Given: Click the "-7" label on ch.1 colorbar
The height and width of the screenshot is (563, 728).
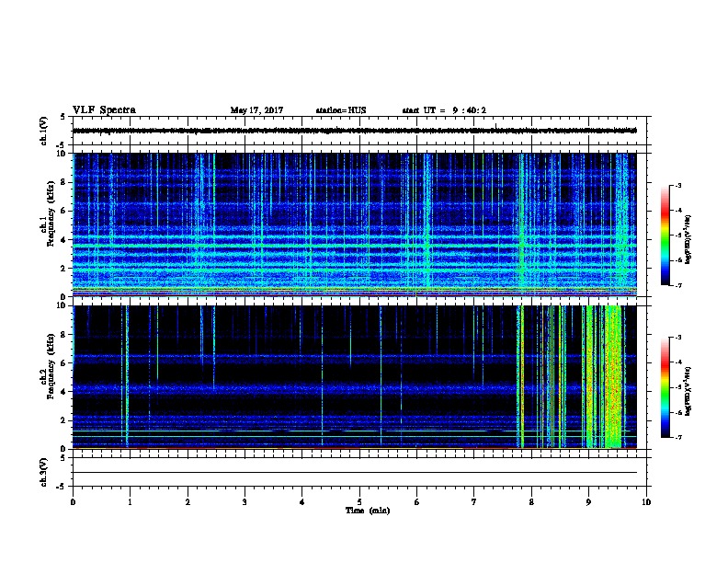Looking at the screenshot, I should click(678, 285).
